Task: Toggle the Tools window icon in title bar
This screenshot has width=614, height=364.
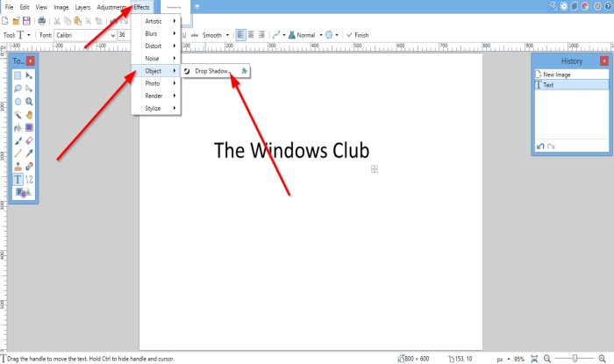Action: click(553, 6)
